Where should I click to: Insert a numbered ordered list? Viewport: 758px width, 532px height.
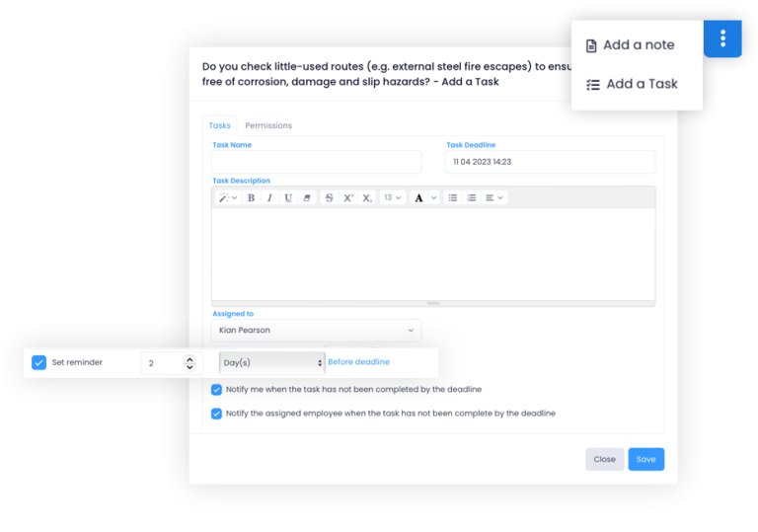pos(471,197)
